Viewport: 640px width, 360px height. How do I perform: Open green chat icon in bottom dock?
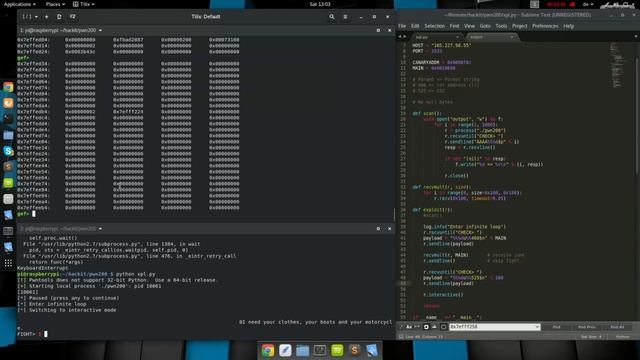coord(337,350)
